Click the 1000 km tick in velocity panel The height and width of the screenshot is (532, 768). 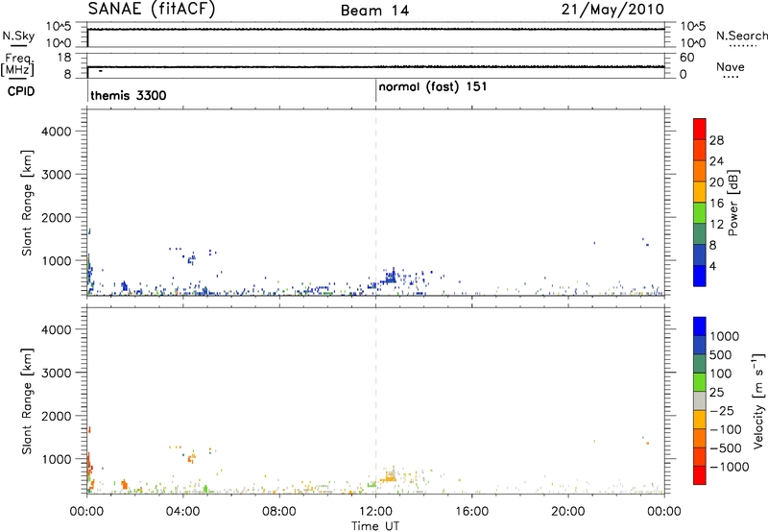click(57, 459)
